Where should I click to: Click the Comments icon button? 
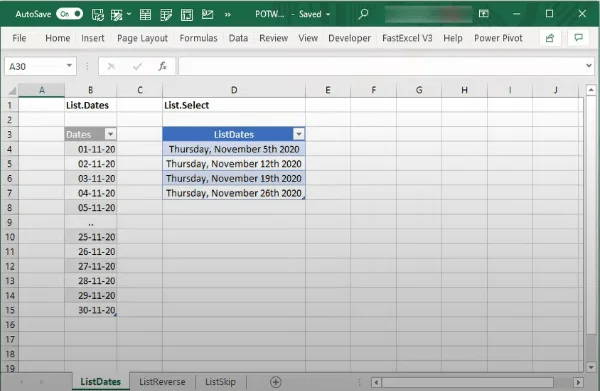tap(578, 38)
